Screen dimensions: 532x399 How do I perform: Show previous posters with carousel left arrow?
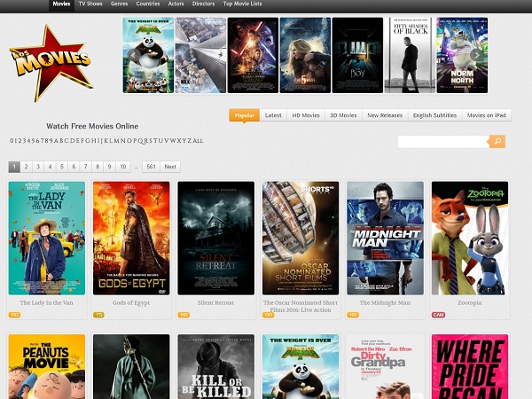pyautogui.click(x=134, y=55)
